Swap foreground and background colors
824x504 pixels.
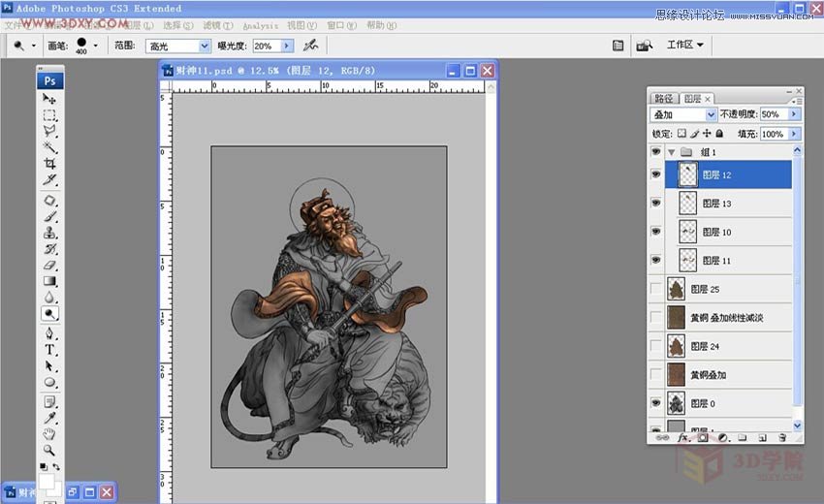[56, 466]
